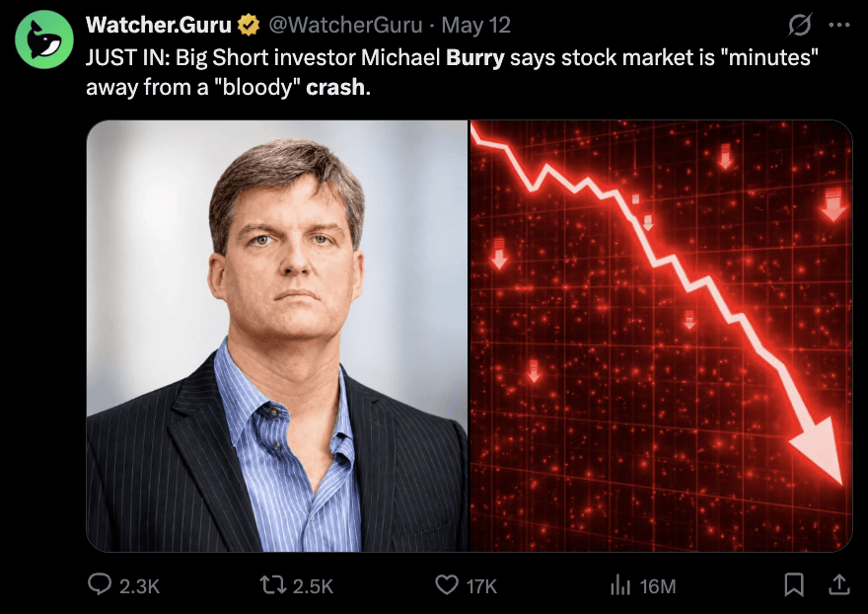
Task: Open the Watcher.Guru profile avatar
Action: 44,39
